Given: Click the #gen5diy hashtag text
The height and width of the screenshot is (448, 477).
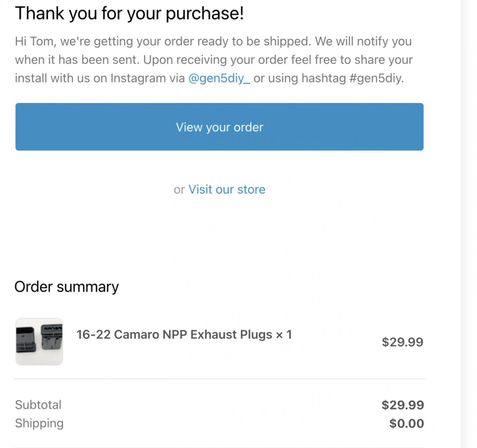Looking at the screenshot, I should pos(376,78).
